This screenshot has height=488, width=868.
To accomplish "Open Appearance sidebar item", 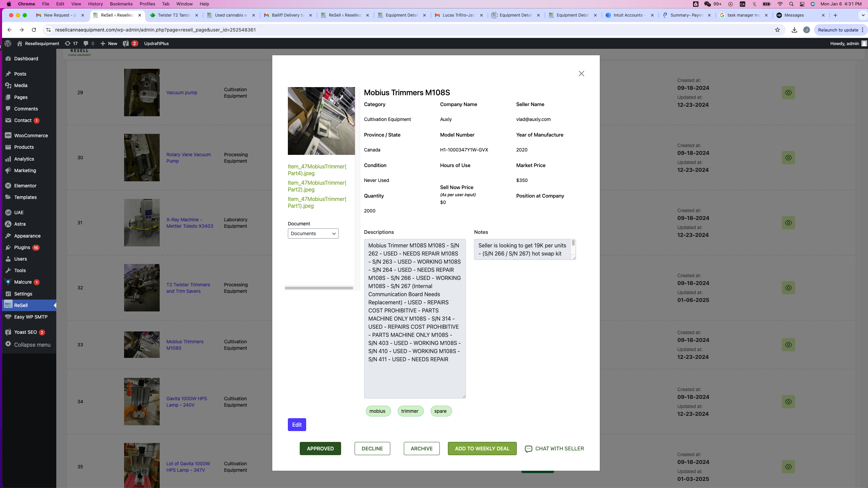I will (x=27, y=236).
